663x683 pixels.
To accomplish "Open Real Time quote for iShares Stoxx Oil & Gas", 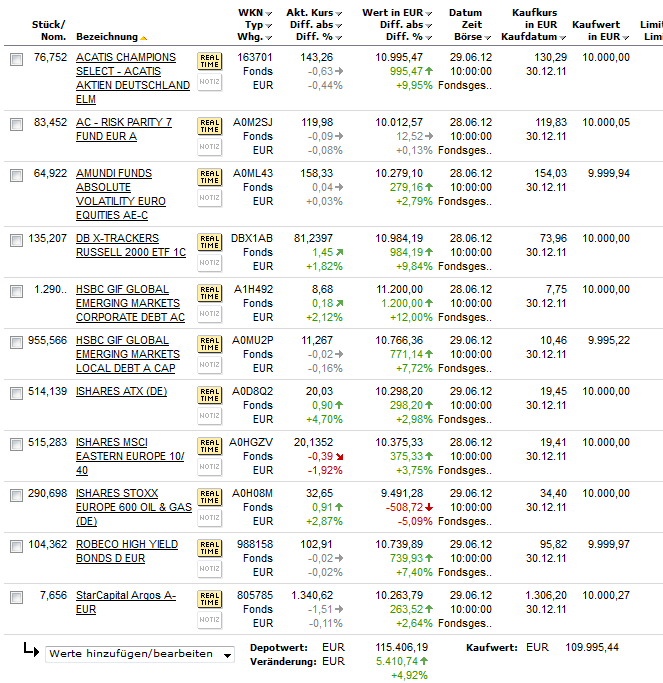I will coord(210,497).
